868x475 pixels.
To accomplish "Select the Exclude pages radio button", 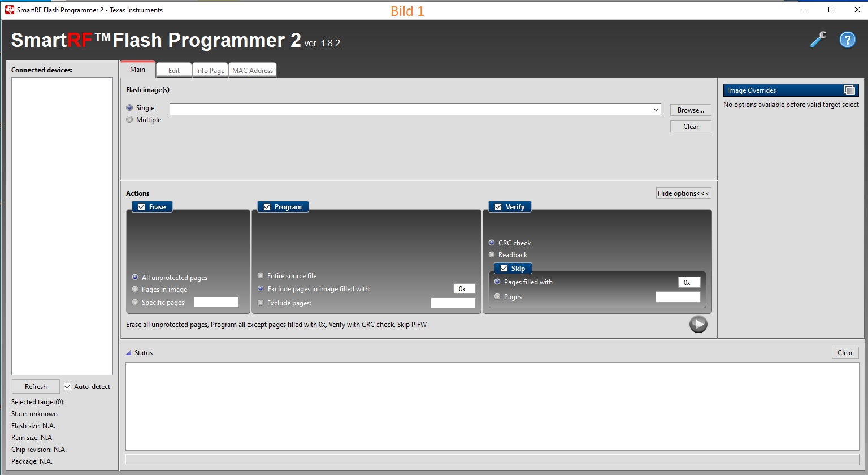I will tap(261, 303).
